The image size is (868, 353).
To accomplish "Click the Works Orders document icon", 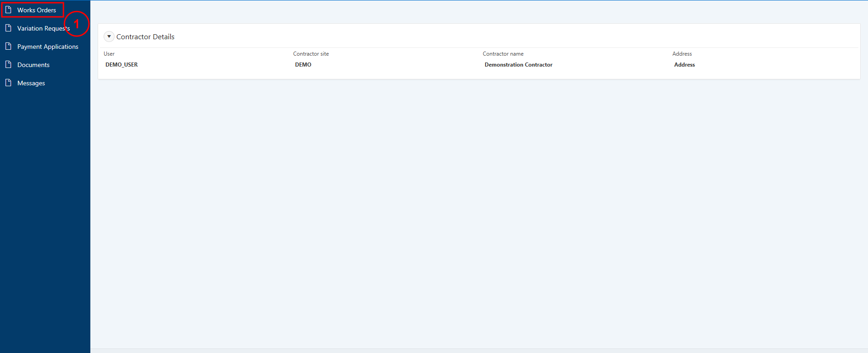I will tap(8, 10).
